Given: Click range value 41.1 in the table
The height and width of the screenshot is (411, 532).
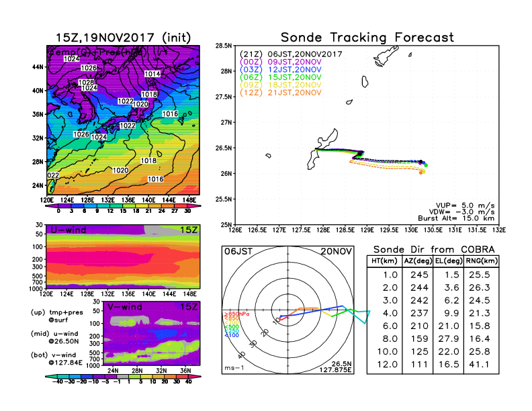Looking at the screenshot, I should tap(480, 365).
